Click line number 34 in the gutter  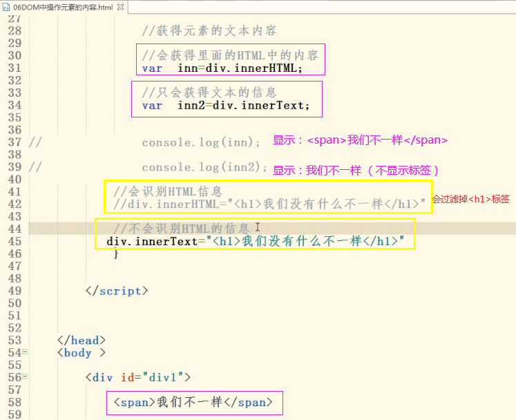15,105
